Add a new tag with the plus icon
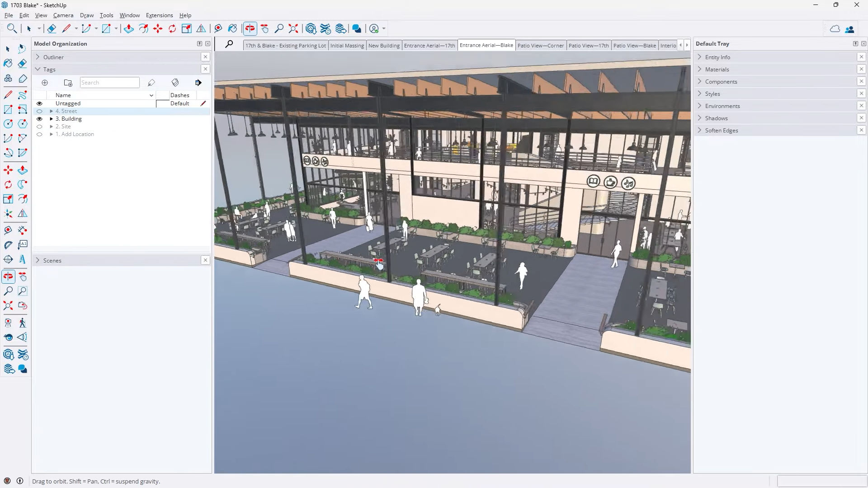Image resolution: width=868 pixels, height=488 pixels. (x=45, y=83)
